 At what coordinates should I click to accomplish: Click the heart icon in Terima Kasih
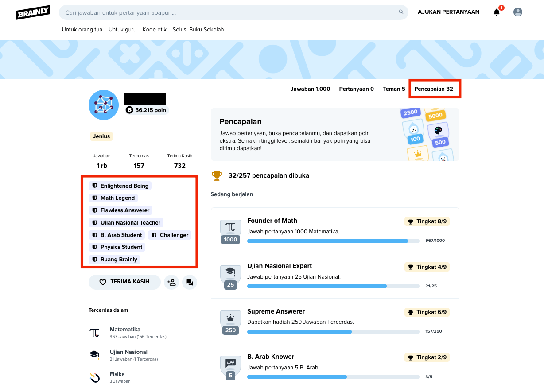(x=103, y=282)
